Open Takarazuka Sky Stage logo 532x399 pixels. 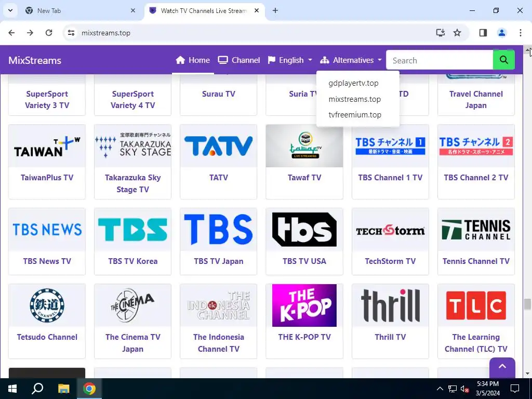132,146
